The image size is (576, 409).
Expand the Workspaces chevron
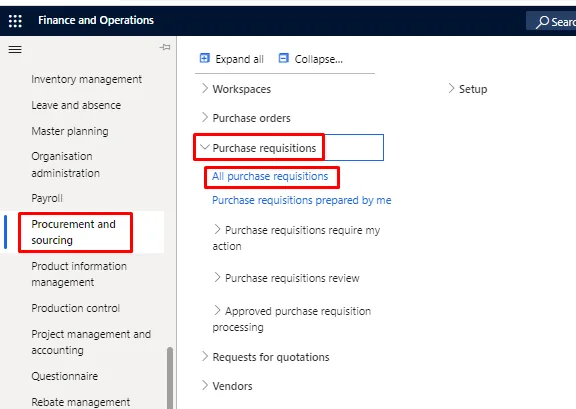coord(205,88)
